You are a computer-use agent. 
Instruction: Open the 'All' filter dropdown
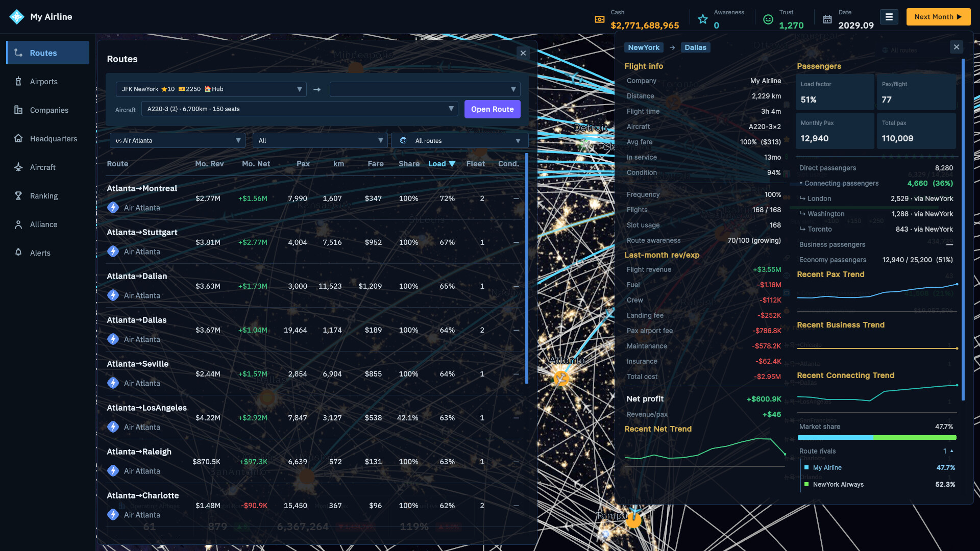coord(320,141)
